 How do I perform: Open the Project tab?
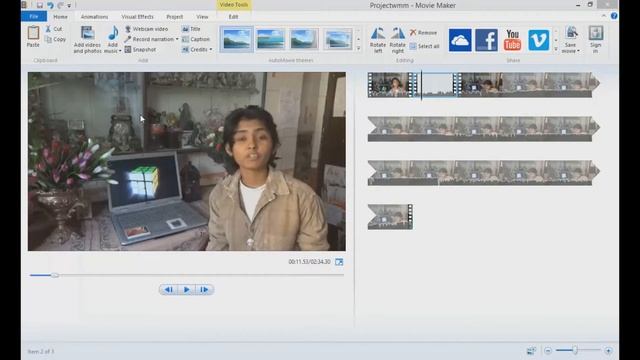175,17
